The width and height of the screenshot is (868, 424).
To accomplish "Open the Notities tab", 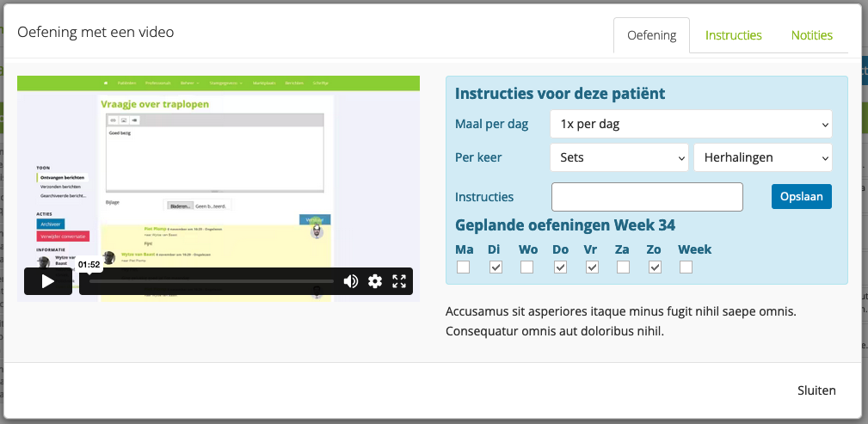I will [812, 36].
